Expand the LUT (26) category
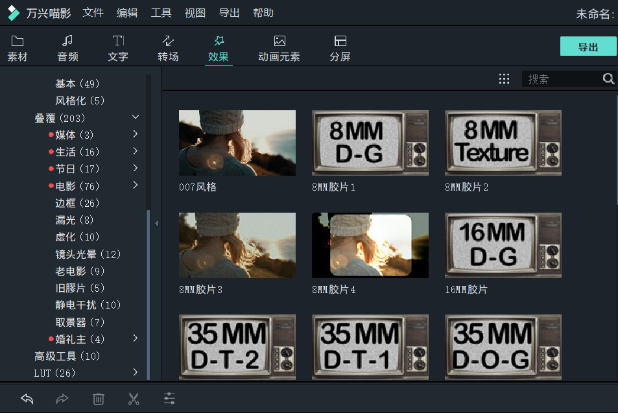 [135, 373]
